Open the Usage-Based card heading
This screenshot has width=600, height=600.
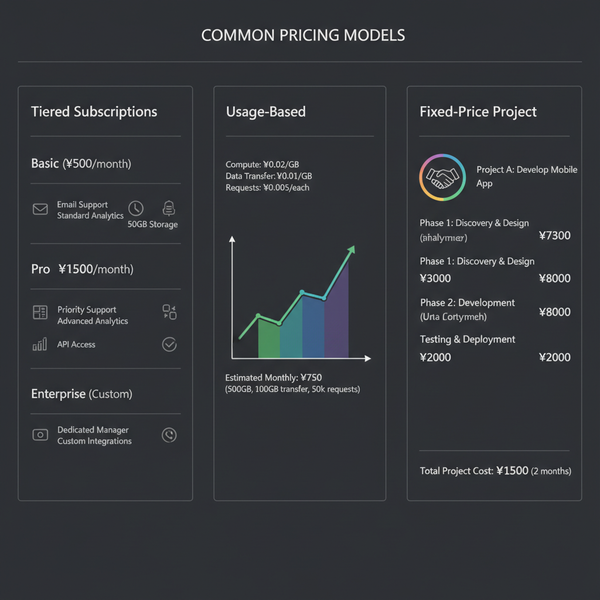point(266,112)
